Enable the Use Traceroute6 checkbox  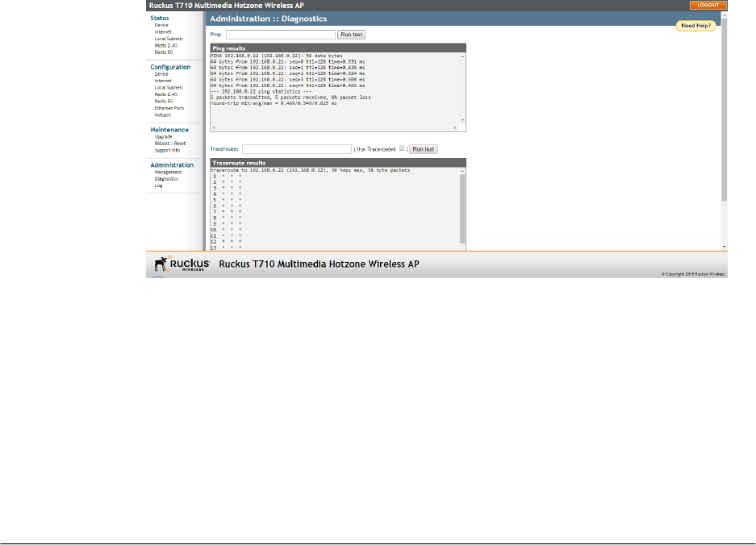402,148
